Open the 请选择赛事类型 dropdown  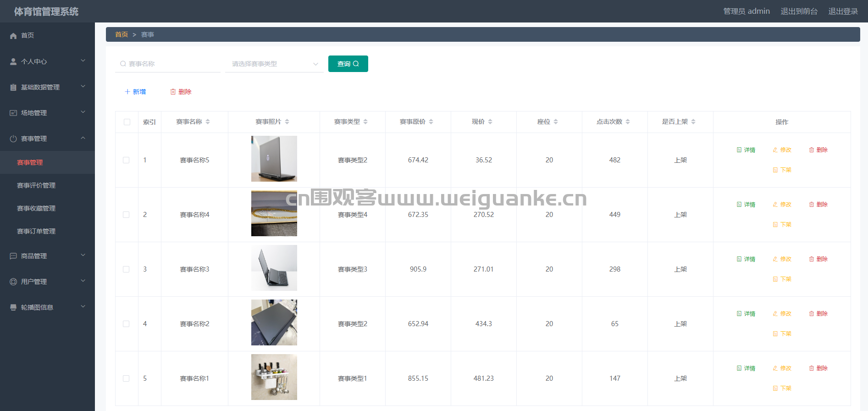[274, 64]
